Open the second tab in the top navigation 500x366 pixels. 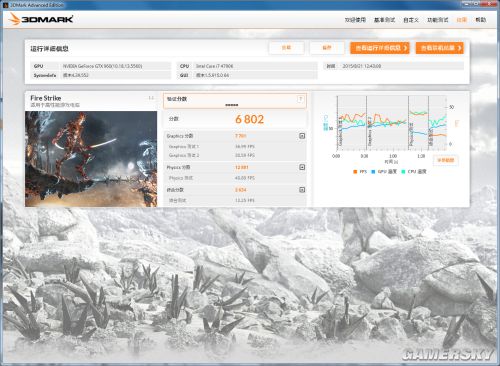(x=384, y=20)
